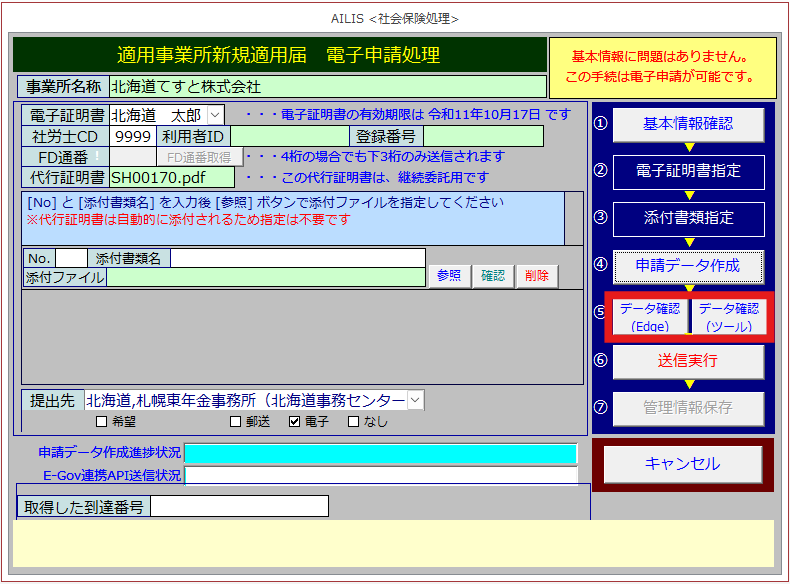Click the 添付書類名 input field
Image resolution: width=790 pixels, height=584 pixels.
[x=297, y=258]
